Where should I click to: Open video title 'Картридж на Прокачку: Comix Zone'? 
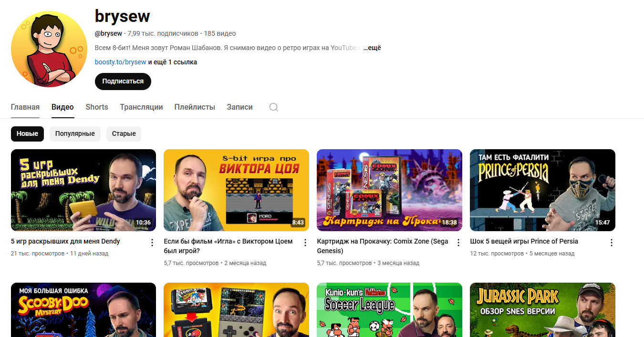point(383,246)
